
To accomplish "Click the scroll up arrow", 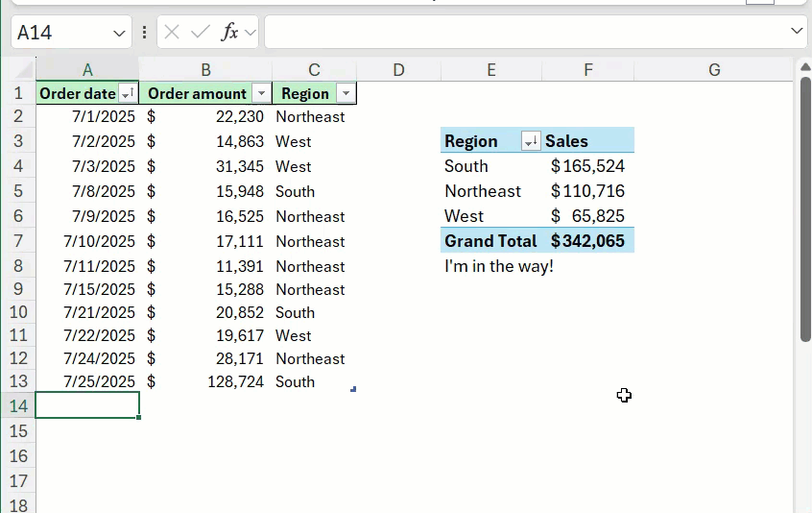I will pos(805,67).
